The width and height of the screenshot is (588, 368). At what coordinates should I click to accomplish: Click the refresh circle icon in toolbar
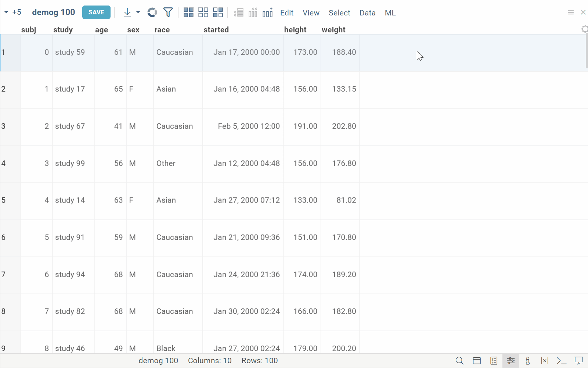click(152, 12)
